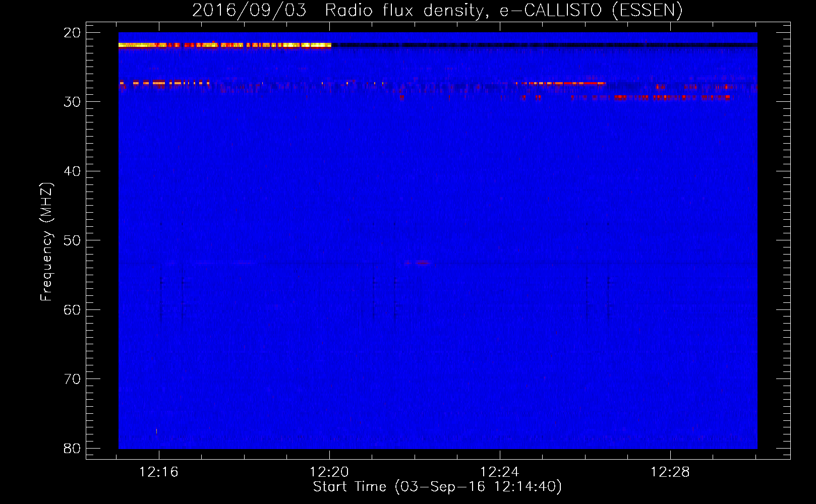The image size is (816, 504).
Task: Click the faint red blob near 53 MHz
Action: click(x=417, y=263)
